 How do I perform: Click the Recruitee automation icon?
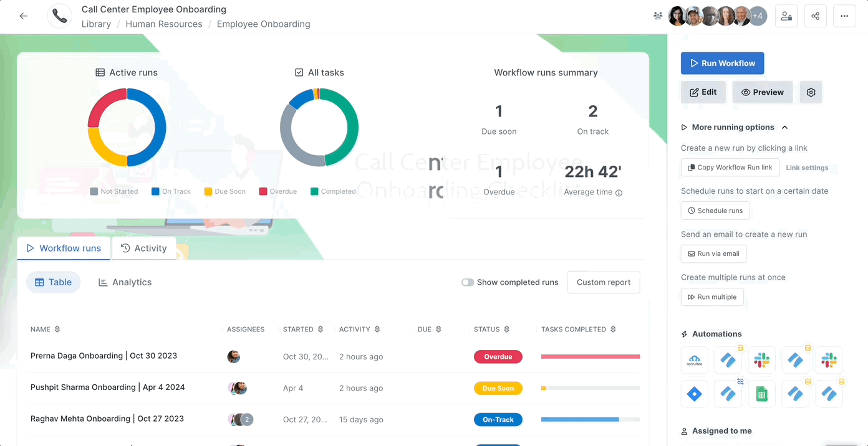click(x=694, y=360)
